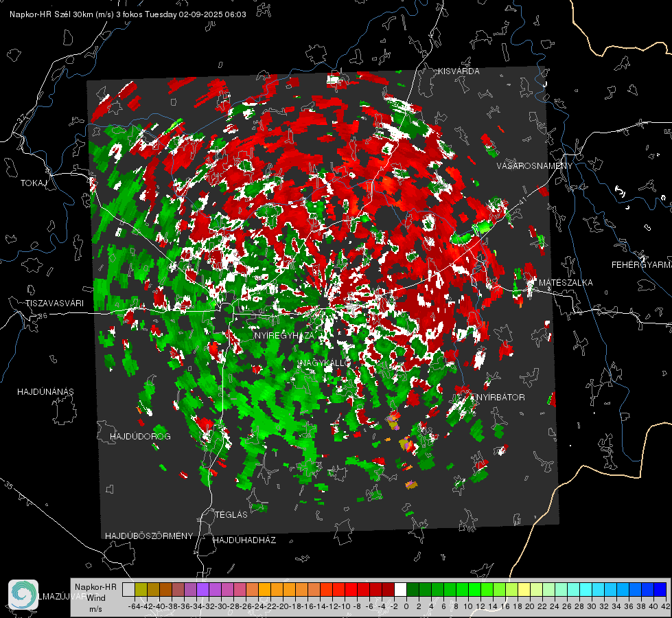The image size is (672, 618).
Task: Click the NAGYKÁLLÓ town label
Action: [325, 363]
